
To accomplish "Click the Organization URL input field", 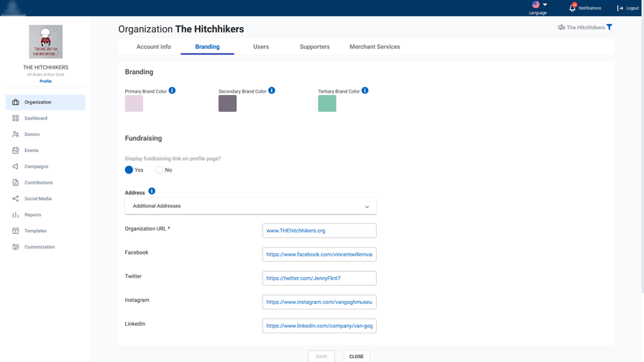I will (319, 231).
